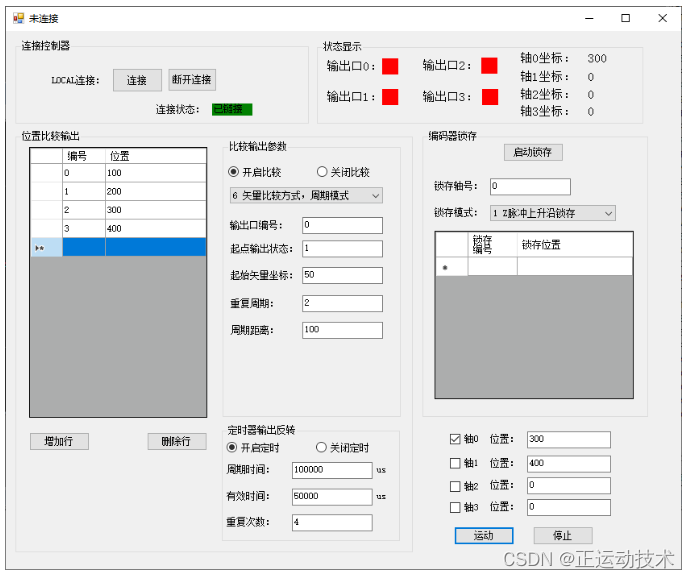Image resolution: width=690 pixels, height=578 pixels.
Task: Click the 周期距离 input field
Action: (342, 330)
